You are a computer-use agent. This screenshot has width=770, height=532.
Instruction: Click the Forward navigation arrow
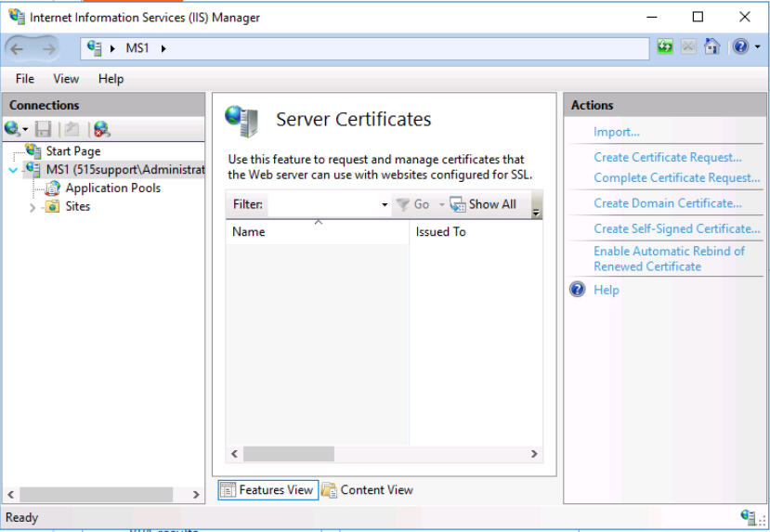(x=48, y=48)
